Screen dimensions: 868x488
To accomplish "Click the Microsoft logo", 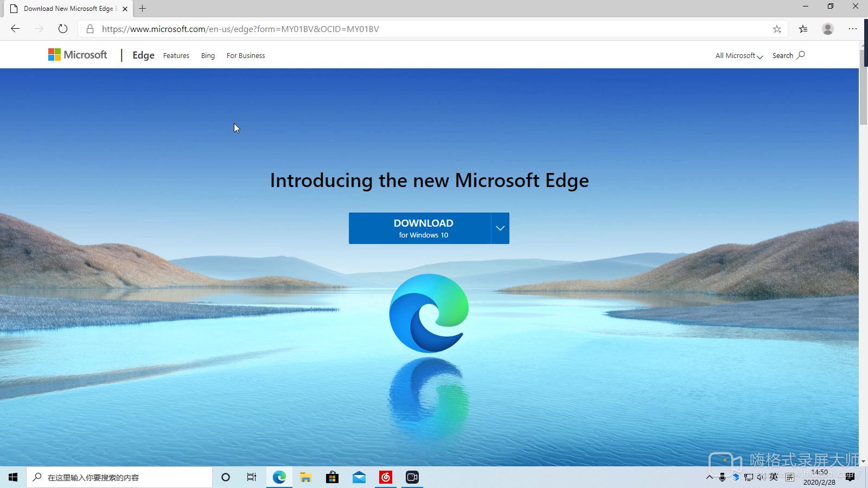I will coord(78,55).
